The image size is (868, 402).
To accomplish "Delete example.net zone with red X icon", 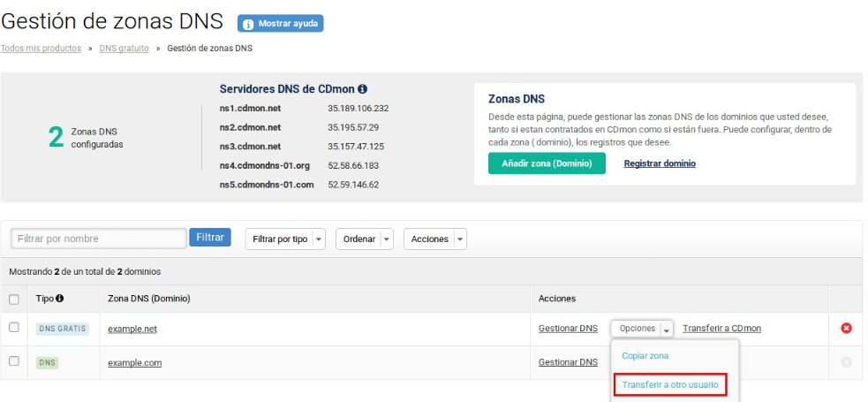I will tap(846, 329).
